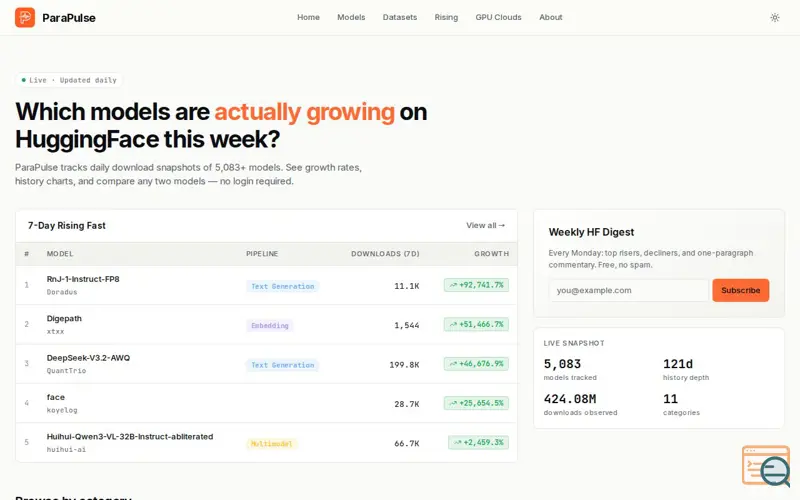Viewport: 800px width, 500px height.
Task: Open the Huihui-Qwen3-VL-32B-Instruct-abliterated model
Action: (130, 437)
